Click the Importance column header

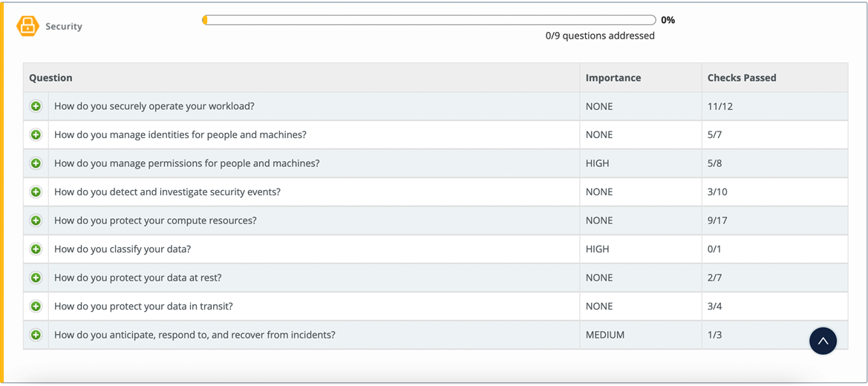[x=613, y=78]
